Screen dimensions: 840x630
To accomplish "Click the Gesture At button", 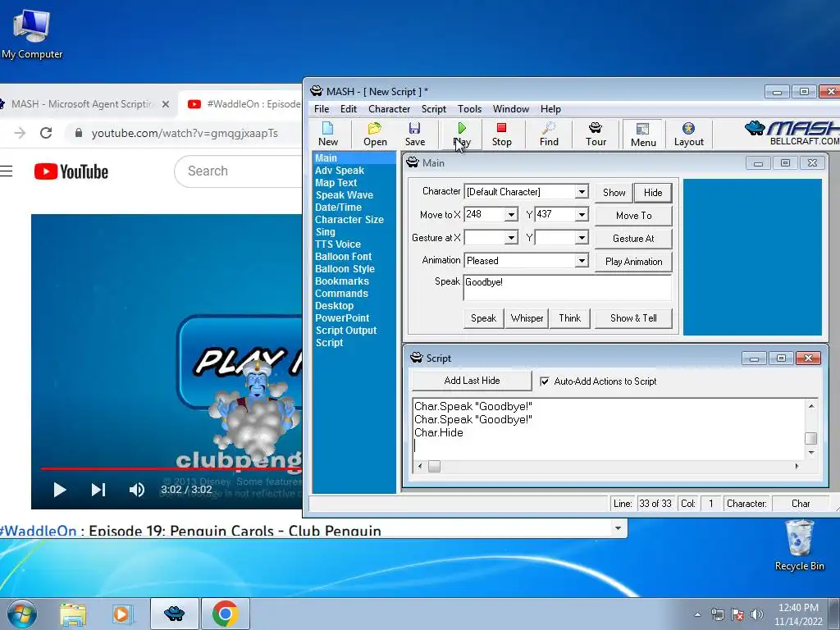I will [633, 239].
